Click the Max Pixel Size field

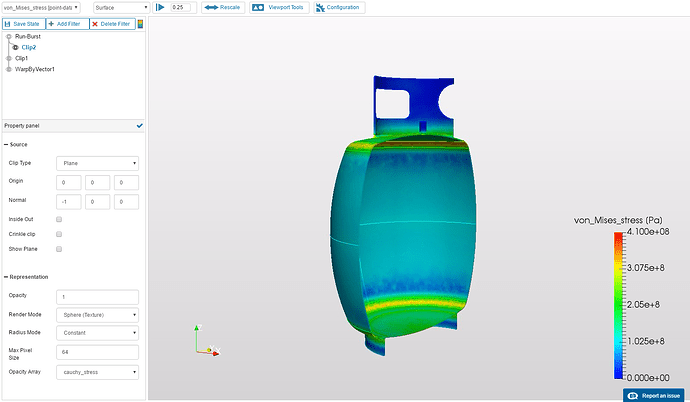(98, 352)
